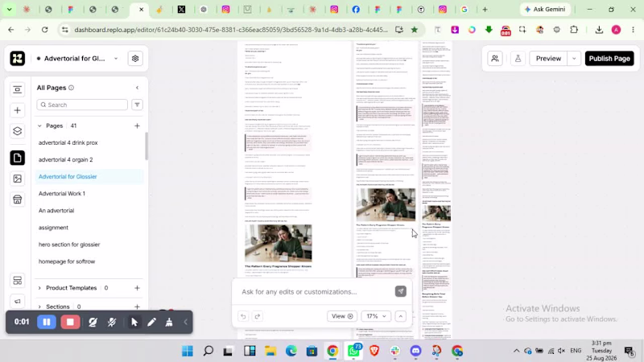Viewport: 644px width, 362px height.
Task: Open 'hero section for glossier' page
Action: tap(69, 245)
